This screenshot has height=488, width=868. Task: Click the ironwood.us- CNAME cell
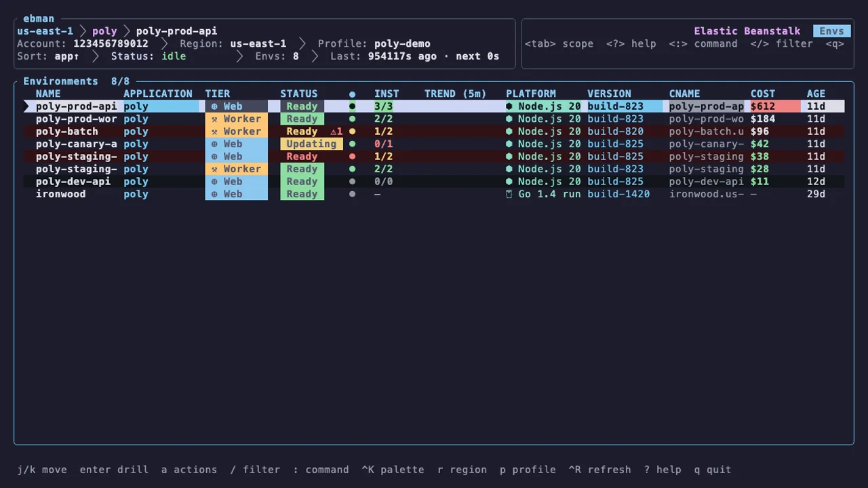coord(707,194)
